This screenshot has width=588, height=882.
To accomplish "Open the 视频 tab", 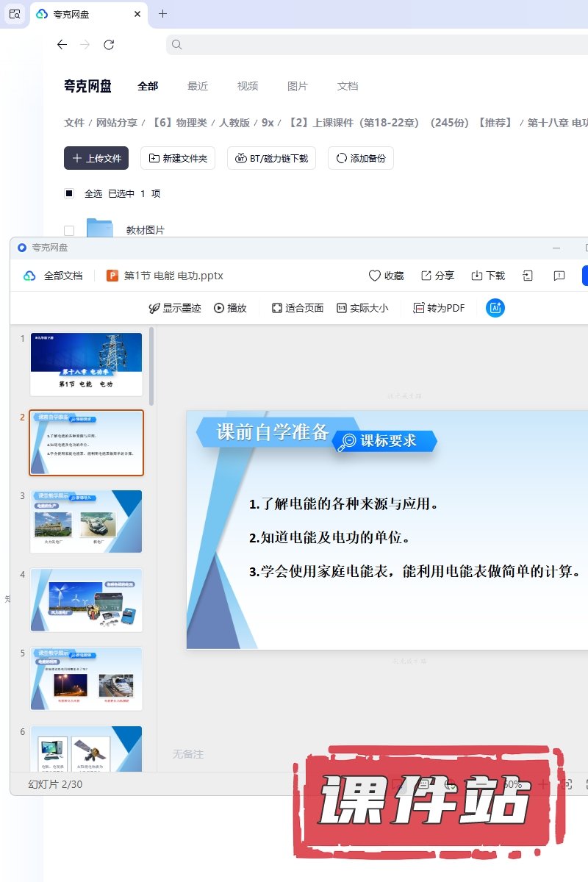I will [x=248, y=86].
